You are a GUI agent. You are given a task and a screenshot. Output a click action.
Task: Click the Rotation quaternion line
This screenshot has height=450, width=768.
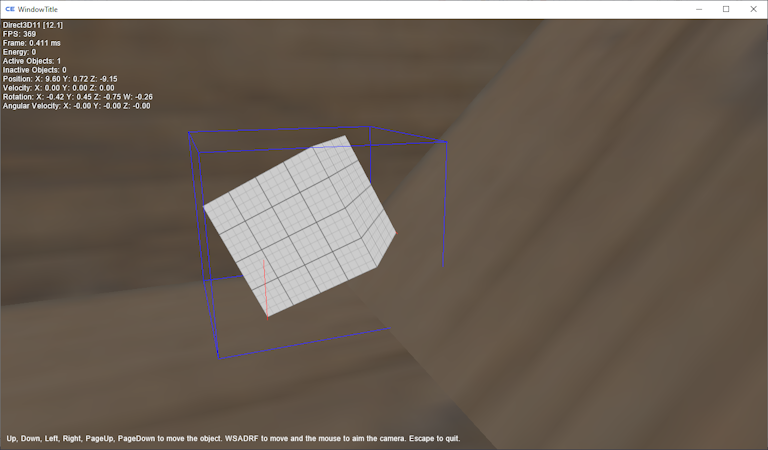[x=77, y=97]
